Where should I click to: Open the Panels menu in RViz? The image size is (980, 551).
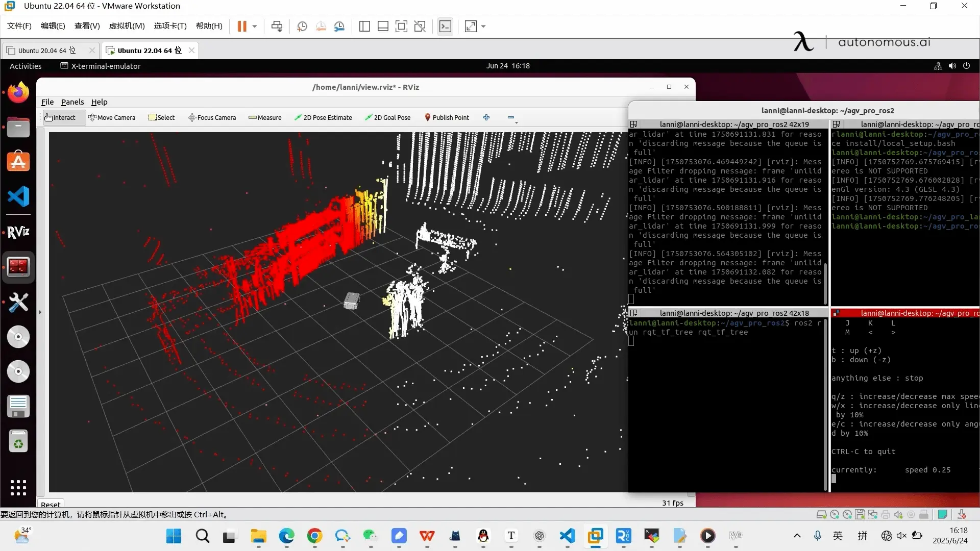[x=72, y=102]
